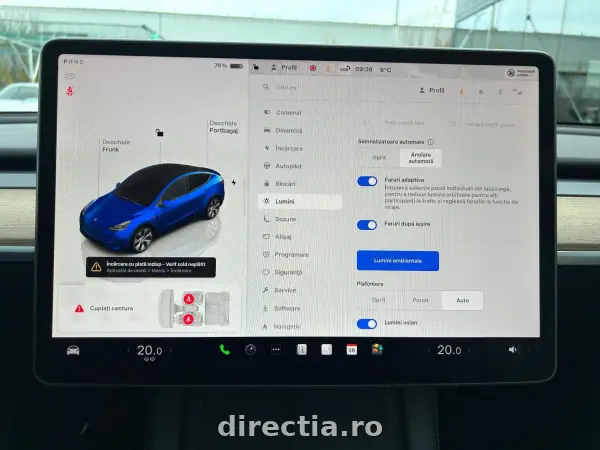Tap the notification bell icon in settings header
Screen dimensions: 600x450
tap(481, 92)
